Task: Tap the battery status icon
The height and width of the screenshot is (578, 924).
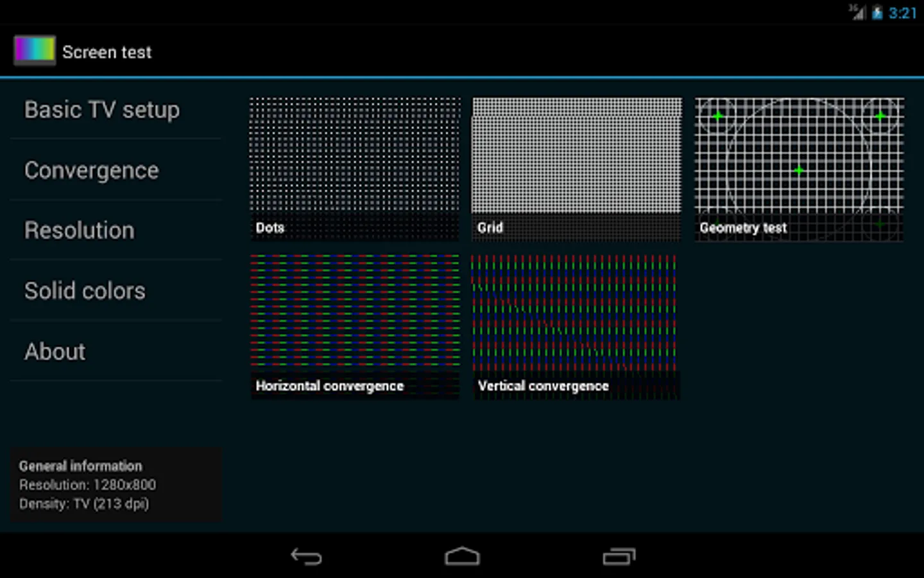Action: (877, 13)
